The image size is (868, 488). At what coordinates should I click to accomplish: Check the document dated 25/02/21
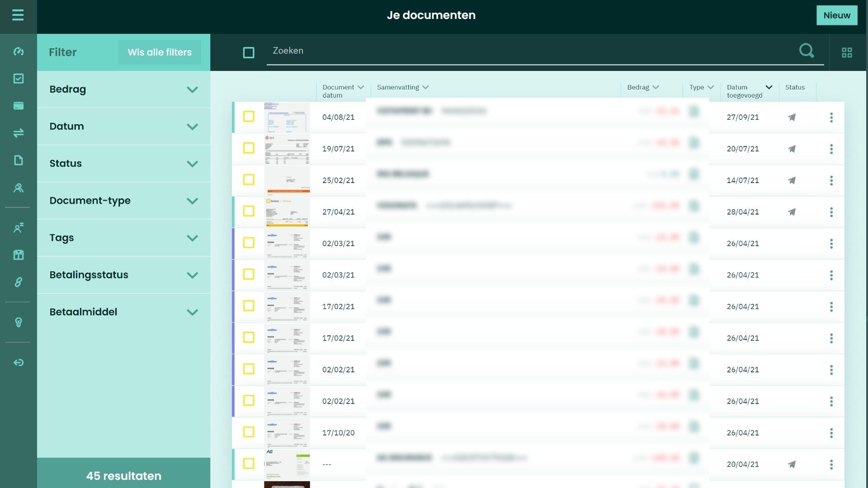(249, 180)
